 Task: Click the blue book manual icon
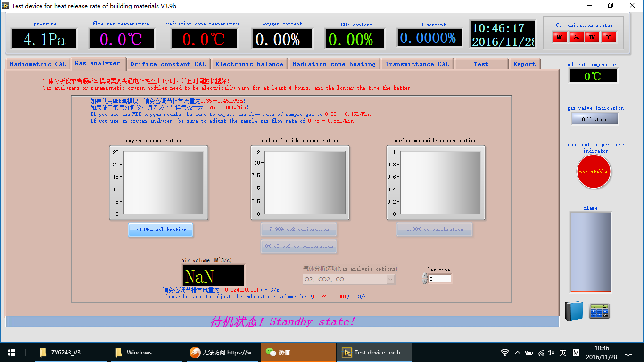tap(574, 311)
